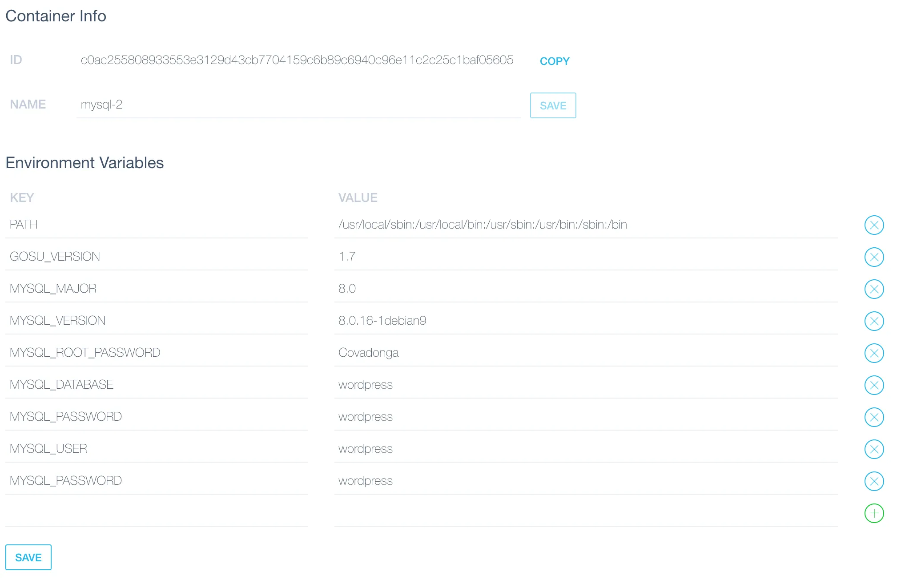This screenshot has height=588, width=901.
Task: Delete the MYSQL_VERSION variable
Action: pos(873,321)
